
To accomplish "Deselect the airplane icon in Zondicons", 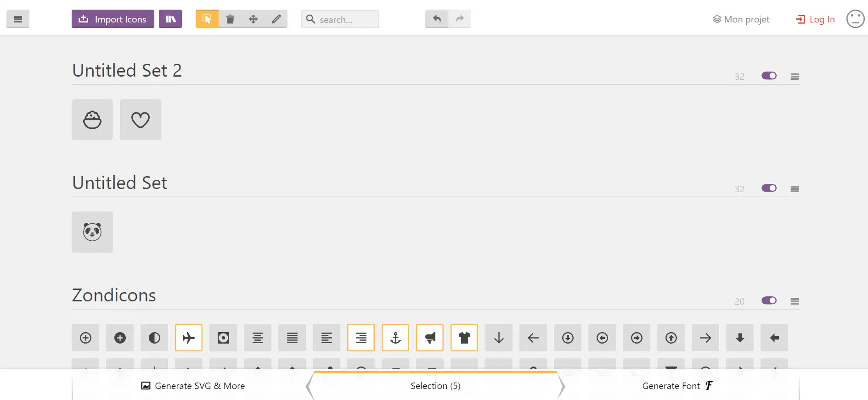I will [x=189, y=338].
